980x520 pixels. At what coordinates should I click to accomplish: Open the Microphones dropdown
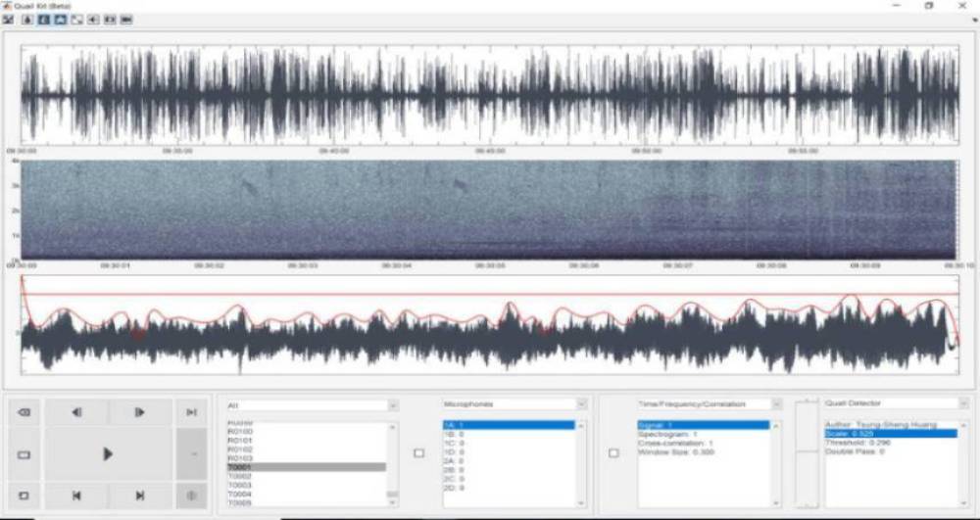[514, 404]
